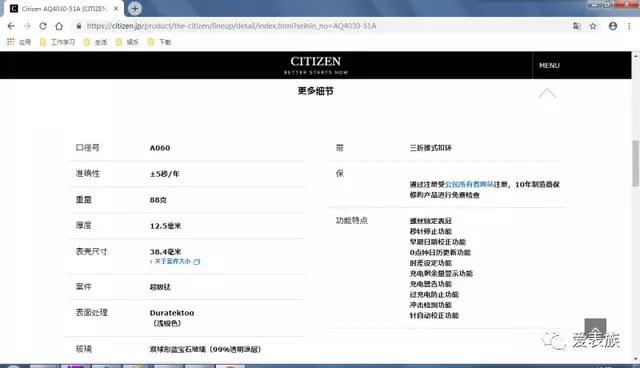The height and width of the screenshot is (368, 640).
Task: Open the apps grid shortcut in bookmarks bar
Action: coord(19,42)
